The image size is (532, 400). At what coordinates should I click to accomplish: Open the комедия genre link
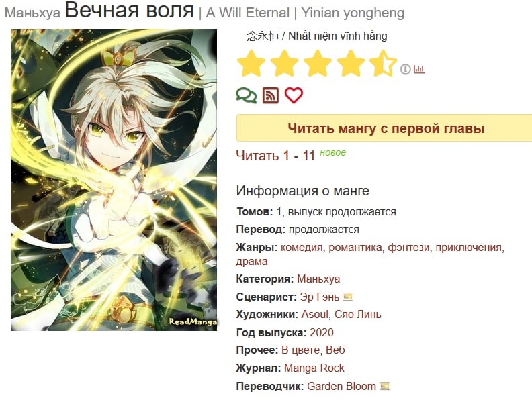tap(302, 248)
